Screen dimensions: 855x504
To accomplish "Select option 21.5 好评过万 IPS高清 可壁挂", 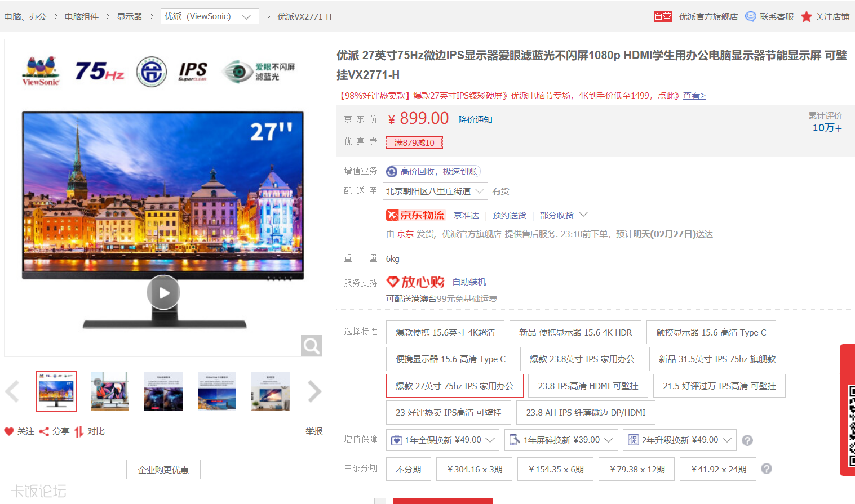I will pos(719,386).
